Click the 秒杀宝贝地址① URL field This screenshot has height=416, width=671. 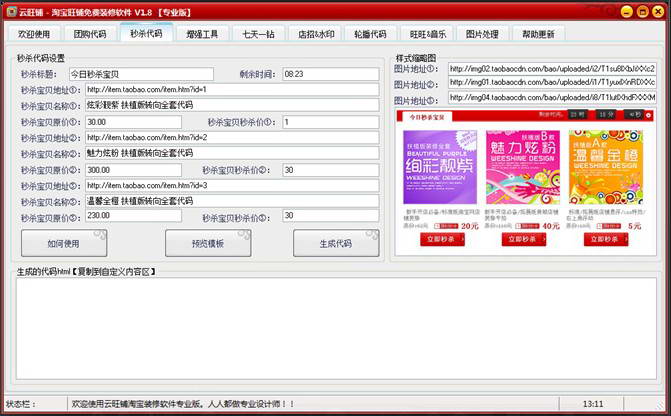(232, 89)
